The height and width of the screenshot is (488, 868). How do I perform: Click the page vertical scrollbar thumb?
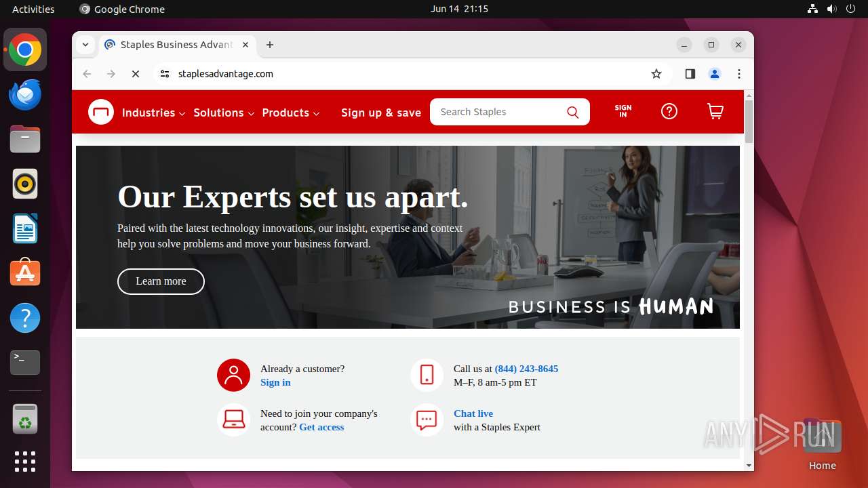pos(749,121)
